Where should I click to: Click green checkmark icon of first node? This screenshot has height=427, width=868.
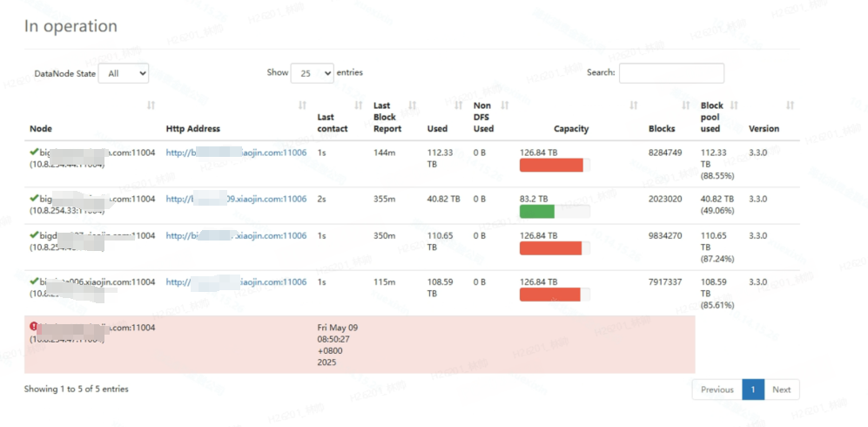click(34, 152)
